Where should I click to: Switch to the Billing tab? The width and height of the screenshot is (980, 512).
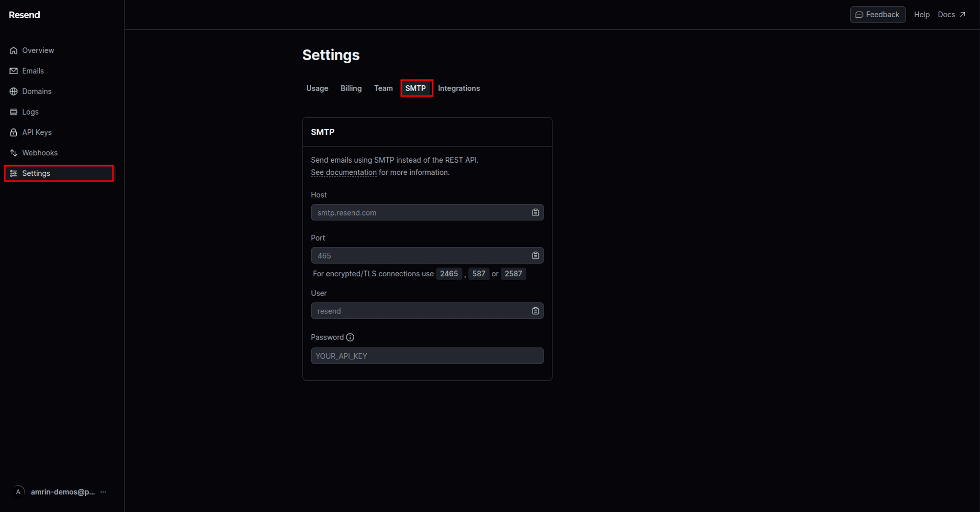point(351,88)
